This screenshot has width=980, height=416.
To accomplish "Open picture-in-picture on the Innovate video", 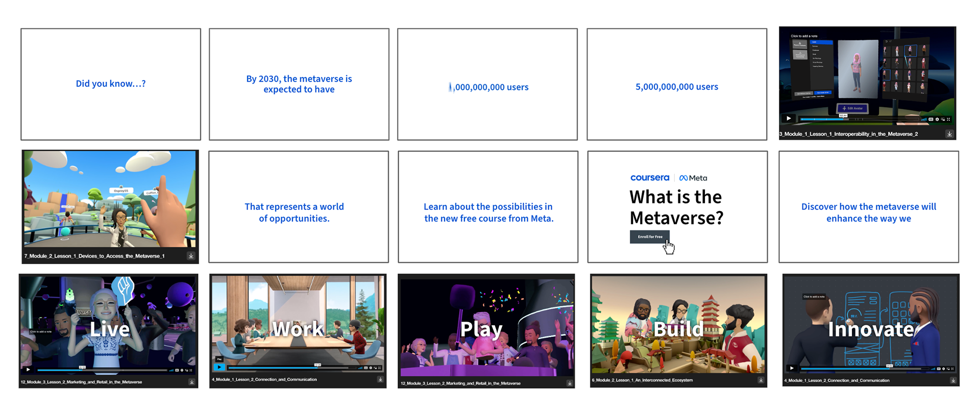I will [948, 369].
